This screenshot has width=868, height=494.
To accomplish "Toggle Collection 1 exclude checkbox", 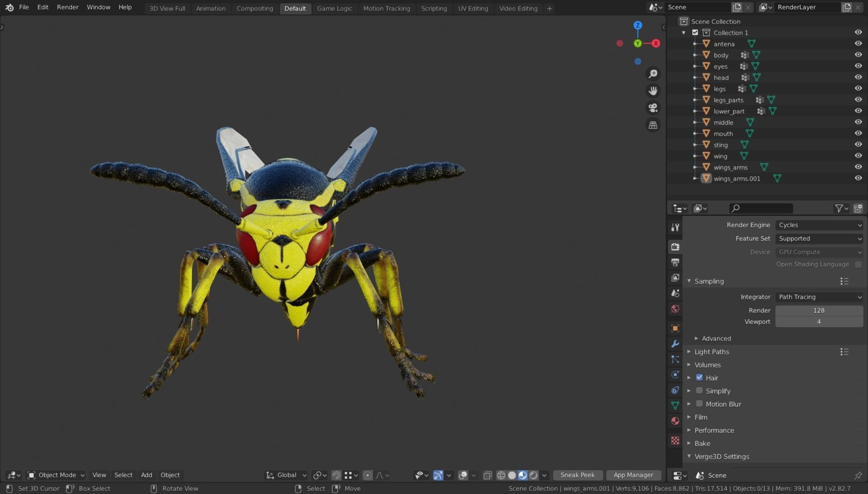I will point(695,33).
